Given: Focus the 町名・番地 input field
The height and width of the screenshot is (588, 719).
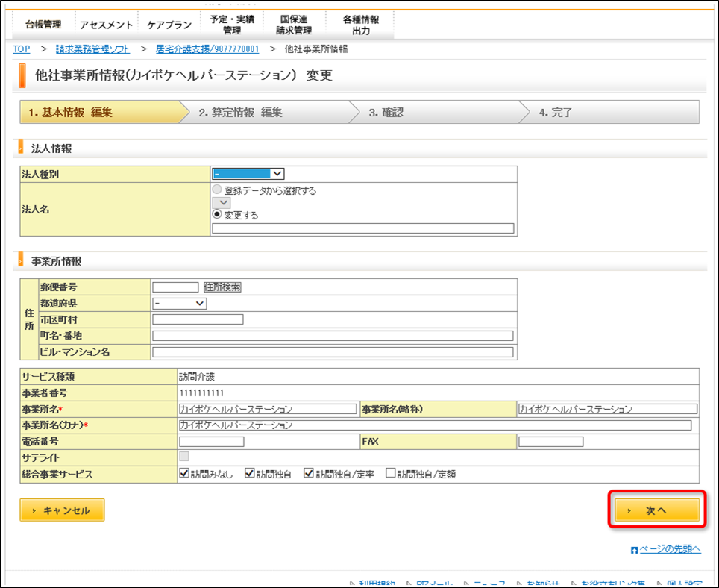Looking at the screenshot, I should pos(333,336).
